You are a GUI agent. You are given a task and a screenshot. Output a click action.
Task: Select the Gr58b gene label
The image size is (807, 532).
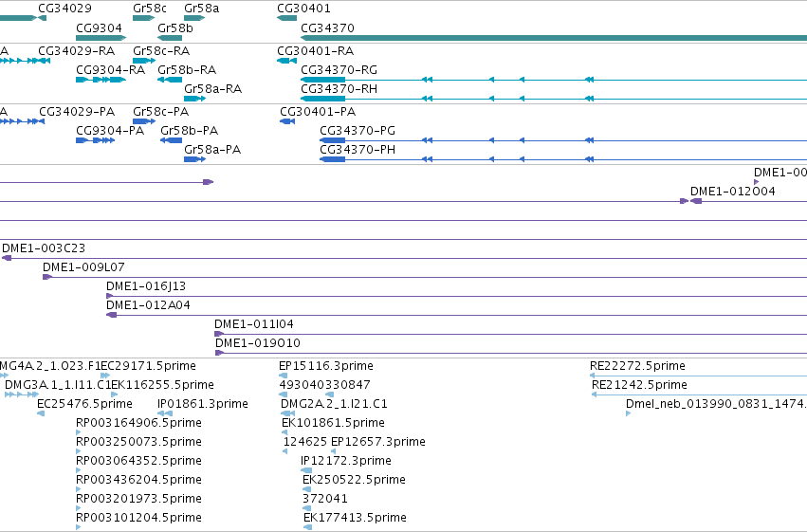175,28
